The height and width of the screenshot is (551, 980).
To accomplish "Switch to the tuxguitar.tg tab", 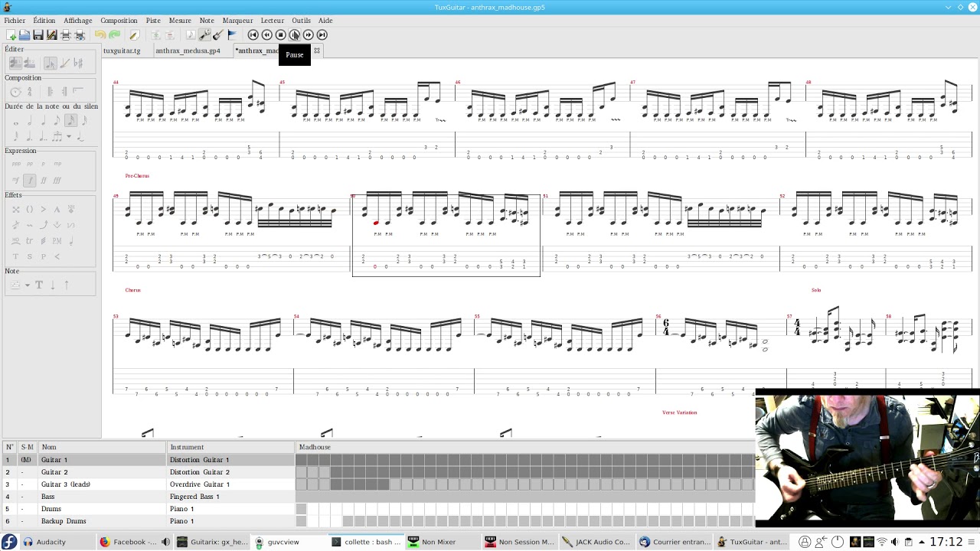I will [122, 51].
